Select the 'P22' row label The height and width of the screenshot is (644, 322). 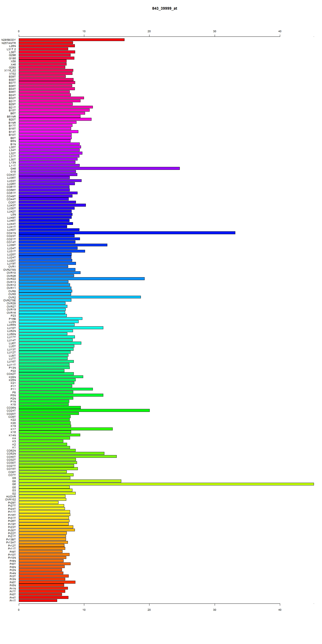(13, 371)
